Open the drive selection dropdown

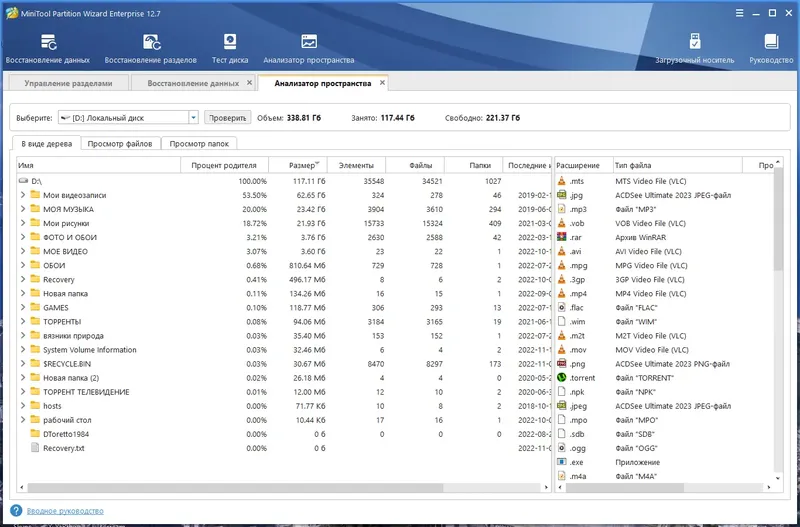(x=194, y=118)
